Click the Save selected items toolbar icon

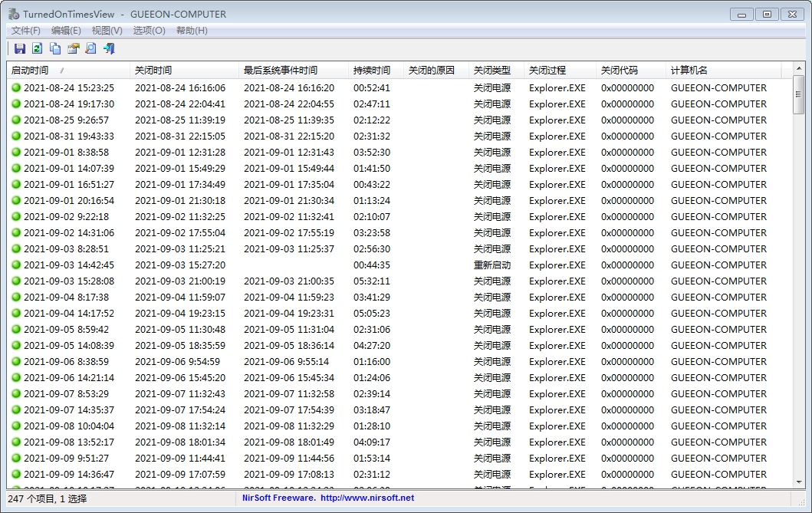point(20,49)
